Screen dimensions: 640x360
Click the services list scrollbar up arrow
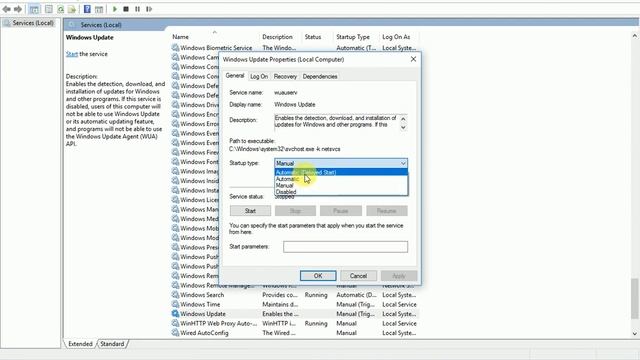(634, 36)
